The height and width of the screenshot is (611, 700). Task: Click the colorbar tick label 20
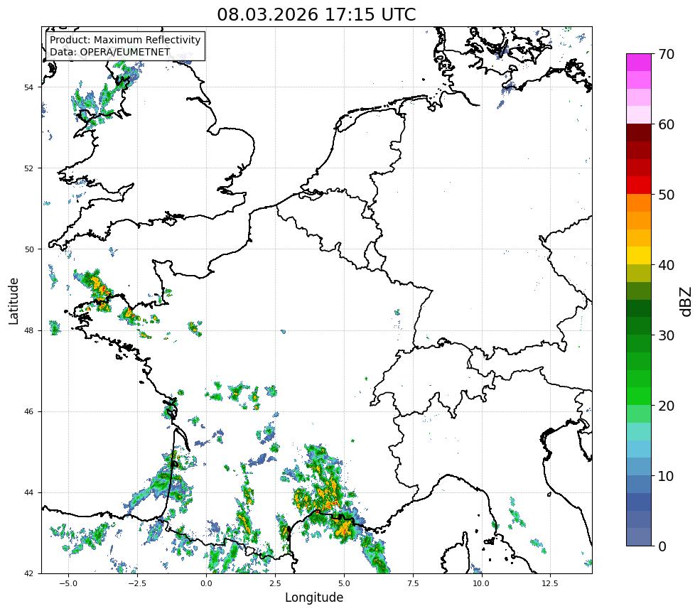click(x=666, y=406)
